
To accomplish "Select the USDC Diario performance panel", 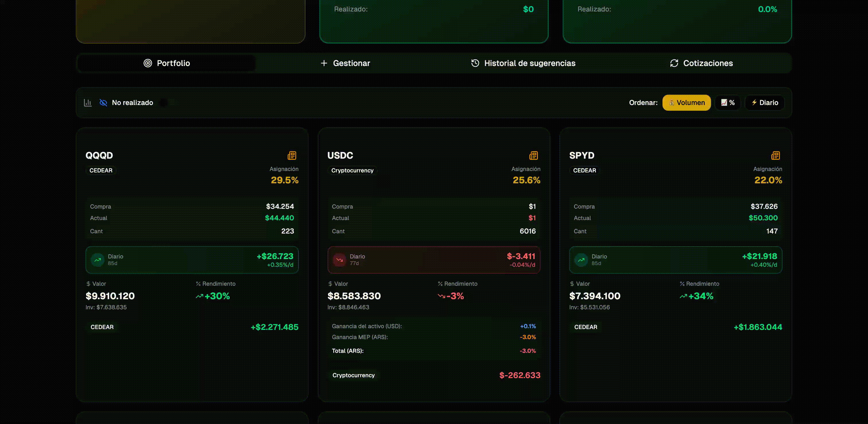I will tap(434, 260).
